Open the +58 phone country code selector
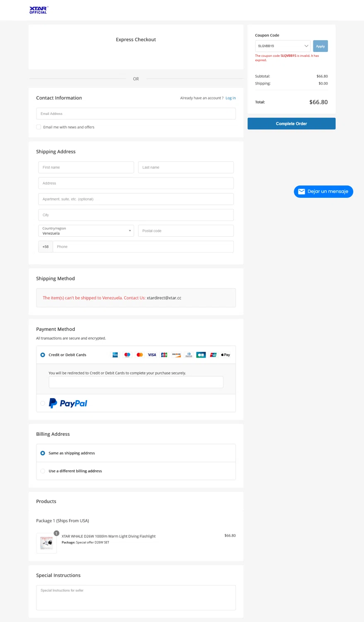364x622 pixels. pyautogui.click(x=46, y=247)
